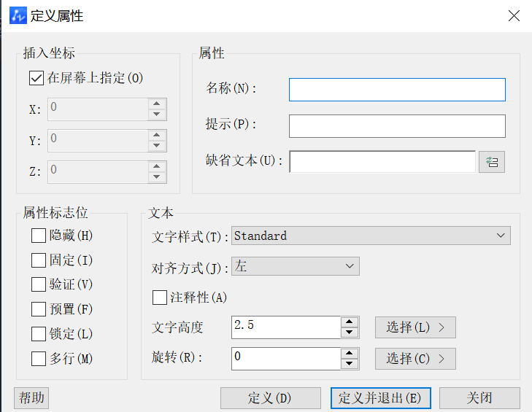Screen dimensions: 532x412
Task: Focus the 提示(P) text field
Action: pyautogui.click(x=397, y=126)
